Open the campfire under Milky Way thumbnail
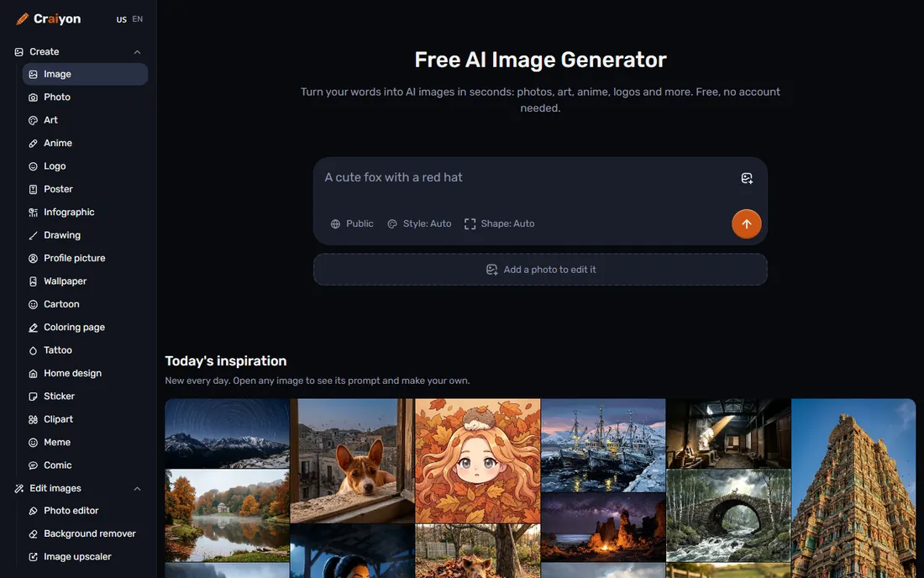This screenshot has width=924, height=578. [x=603, y=528]
